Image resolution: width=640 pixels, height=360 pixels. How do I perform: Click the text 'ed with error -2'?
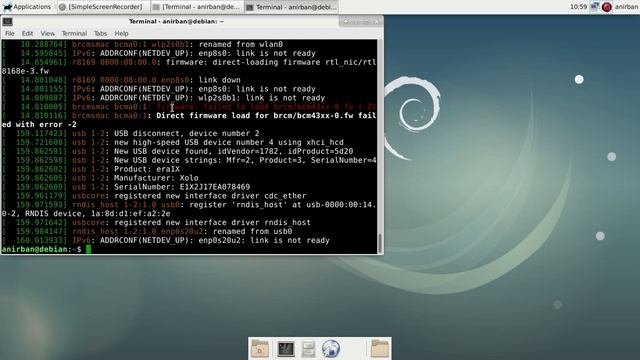[x=39, y=124]
